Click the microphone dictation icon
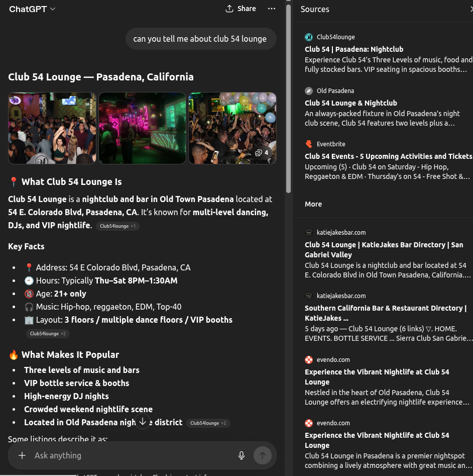The width and height of the screenshot is (473, 476). [x=242, y=455]
